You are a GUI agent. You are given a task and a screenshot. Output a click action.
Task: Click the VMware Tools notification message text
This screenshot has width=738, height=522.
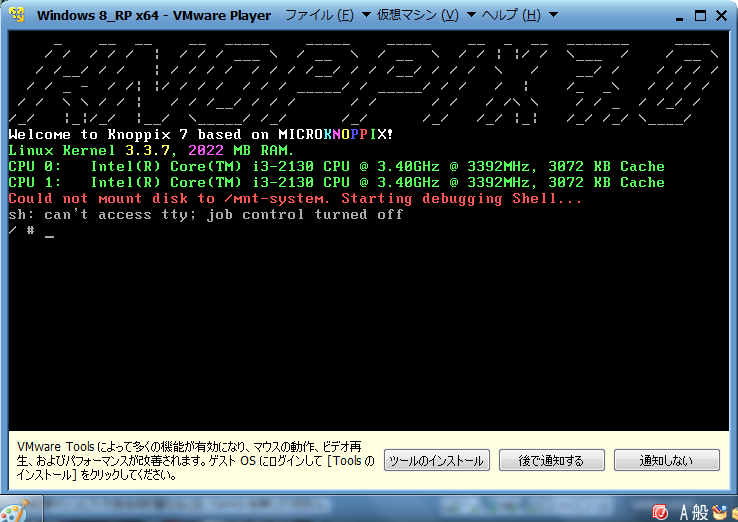tap(195, 460)
